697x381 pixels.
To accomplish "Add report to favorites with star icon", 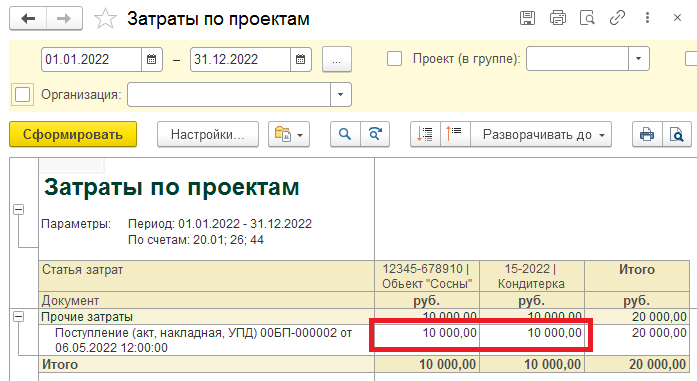I will 105,19.
